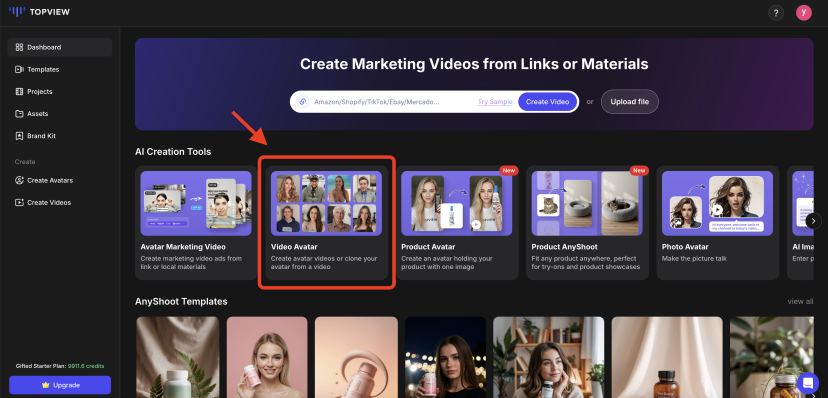828x398 pixels.
Task: Select Create Avatars menu item
Action: (x=60, y=180)
